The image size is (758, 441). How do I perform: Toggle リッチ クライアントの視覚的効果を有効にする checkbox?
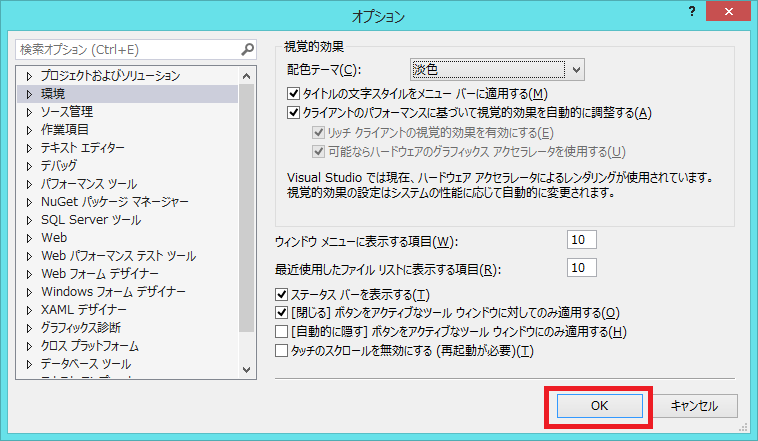pyautogui.click(x=318, y=132)
